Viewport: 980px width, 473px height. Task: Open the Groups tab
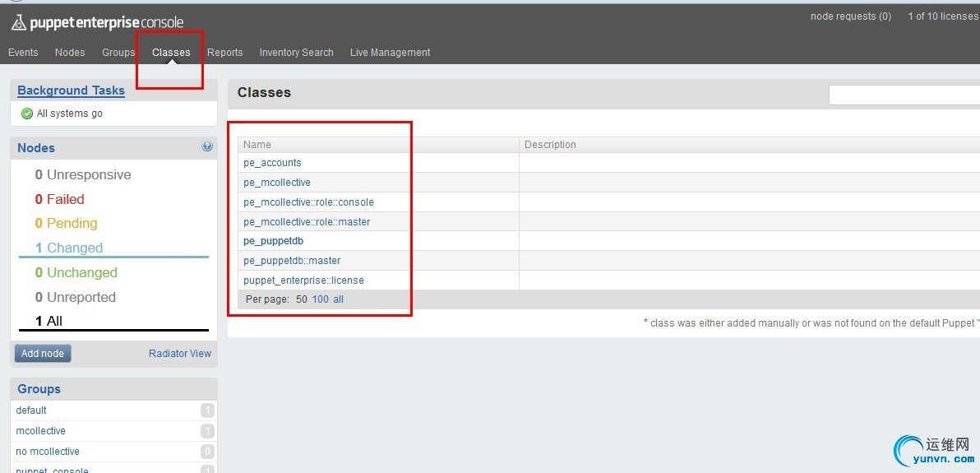(118, 53)
